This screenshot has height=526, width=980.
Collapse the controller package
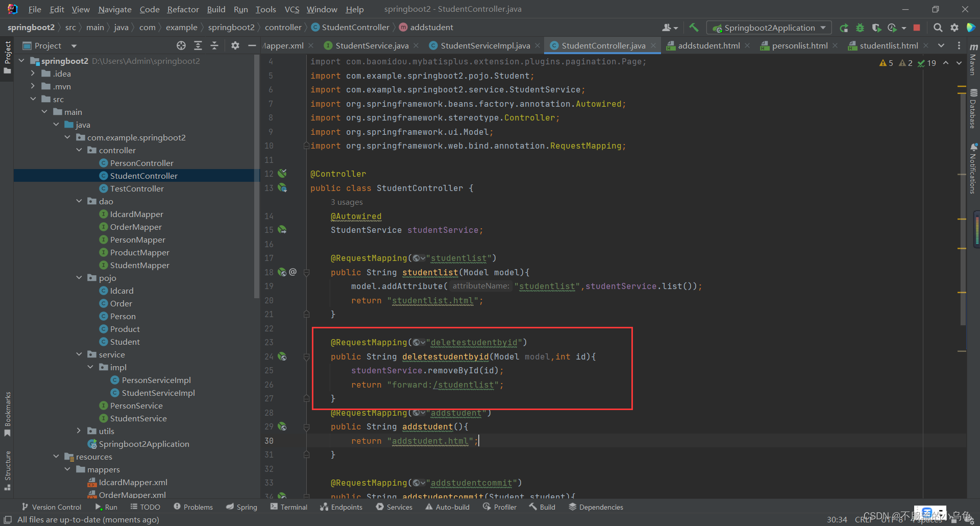(x=79, y=150)
